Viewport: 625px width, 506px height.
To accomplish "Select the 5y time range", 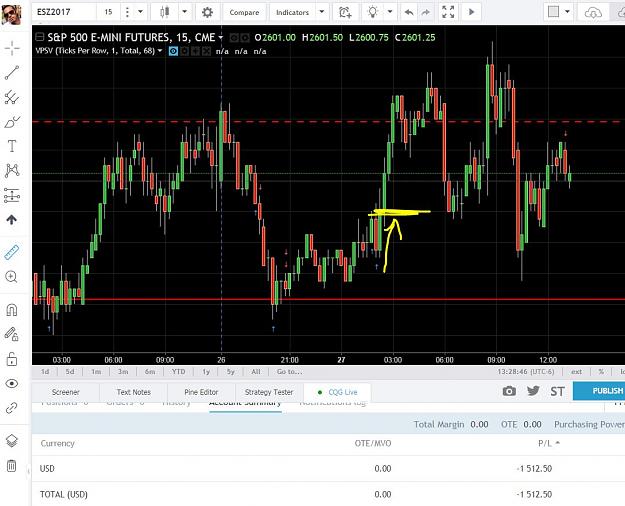I will point(230,372).
